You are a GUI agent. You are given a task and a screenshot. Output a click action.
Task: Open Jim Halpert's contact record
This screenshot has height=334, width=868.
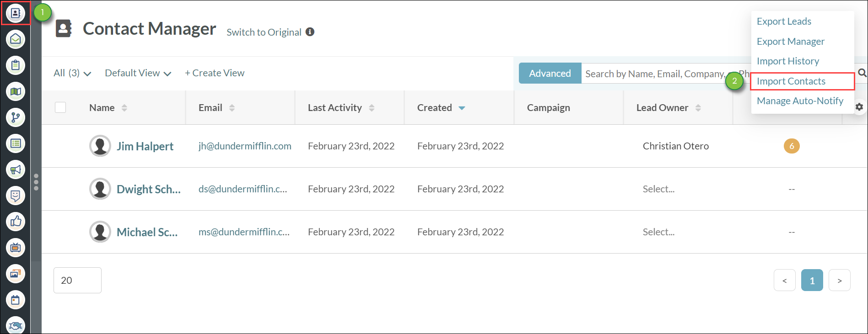click(145, 146)
